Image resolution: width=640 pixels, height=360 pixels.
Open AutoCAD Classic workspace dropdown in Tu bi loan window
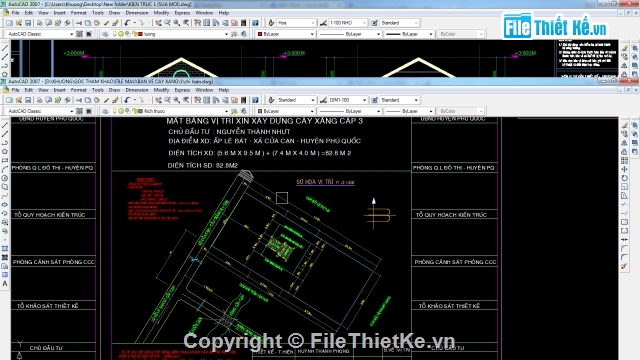pos(71,111)
